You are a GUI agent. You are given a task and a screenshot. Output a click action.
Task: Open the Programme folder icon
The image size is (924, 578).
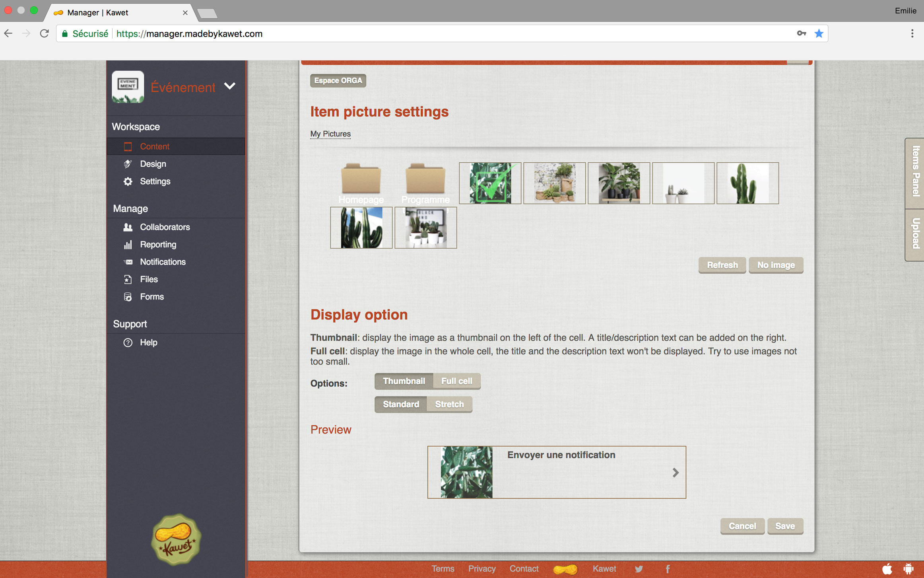(425, 179)
